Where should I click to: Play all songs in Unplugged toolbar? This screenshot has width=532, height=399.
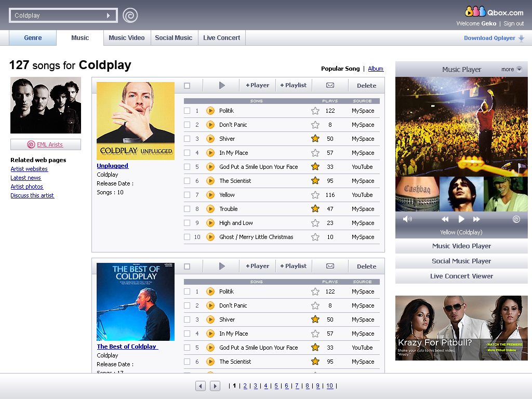coord(222,85)
